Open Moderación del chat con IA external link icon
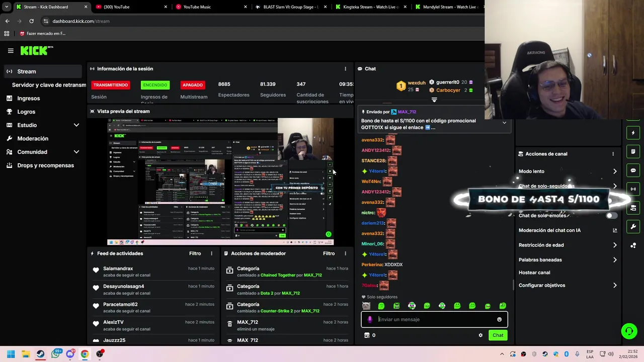The image size is (644, 362). [x=615, y=230]
